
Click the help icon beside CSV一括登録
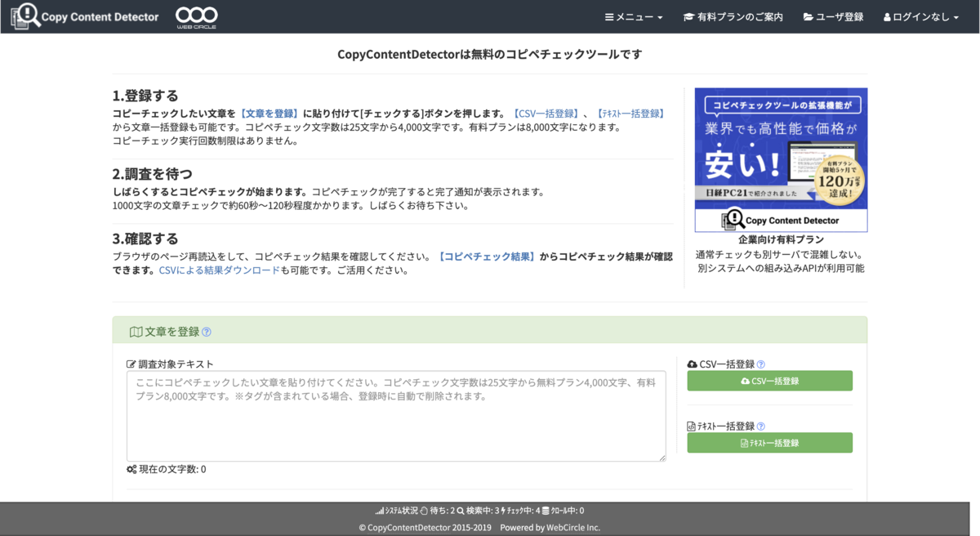761,365
